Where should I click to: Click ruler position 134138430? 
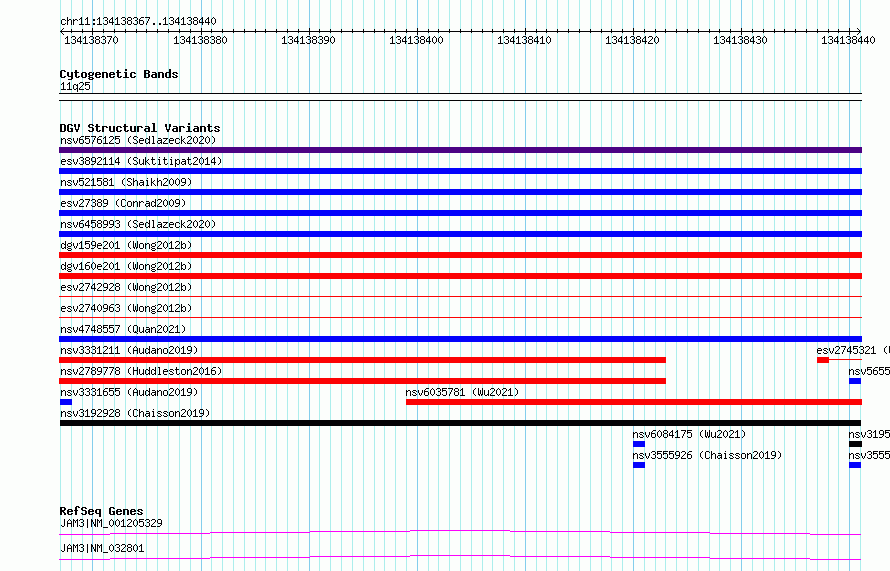pos(740,40)
